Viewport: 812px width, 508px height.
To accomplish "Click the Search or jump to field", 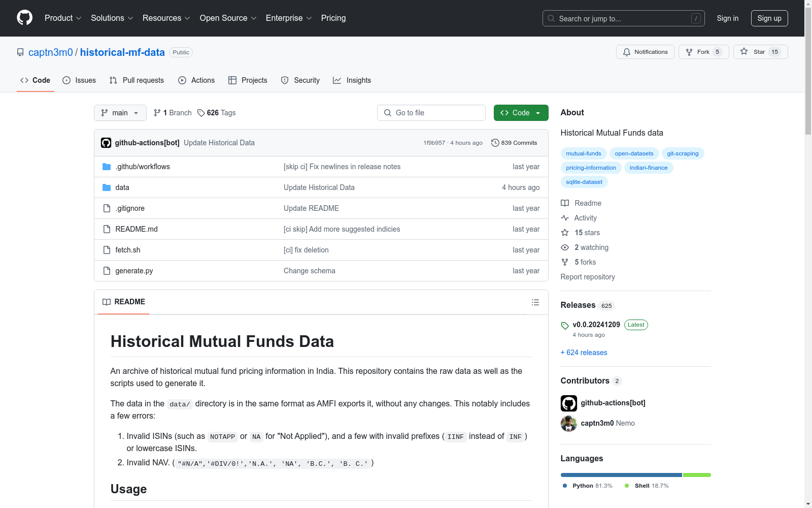I will [624, 18].
